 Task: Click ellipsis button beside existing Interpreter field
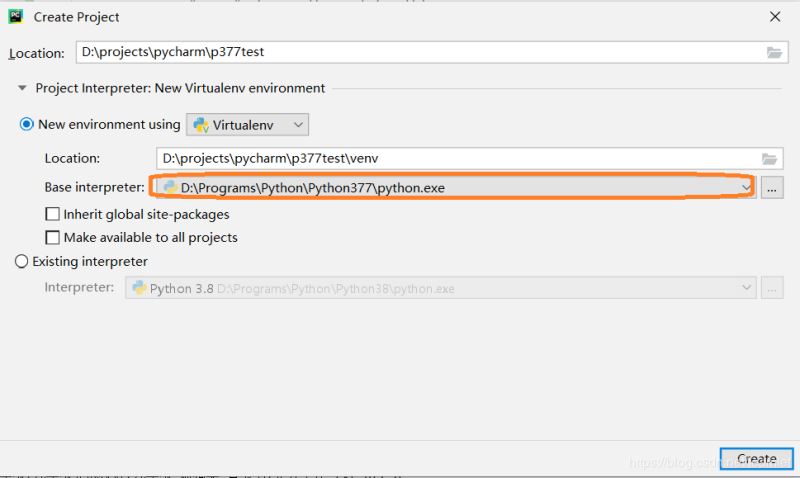[771, 288]
